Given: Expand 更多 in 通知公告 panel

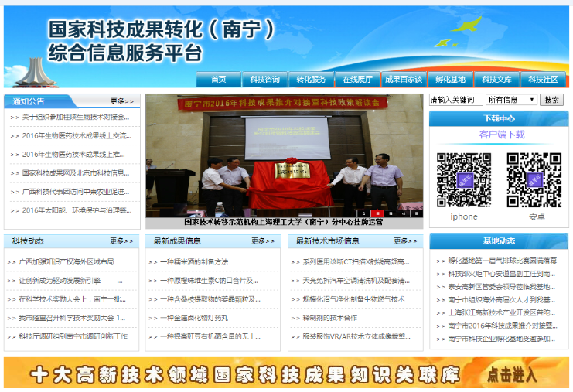Looking at the screenshot, I should pos(121,101).
